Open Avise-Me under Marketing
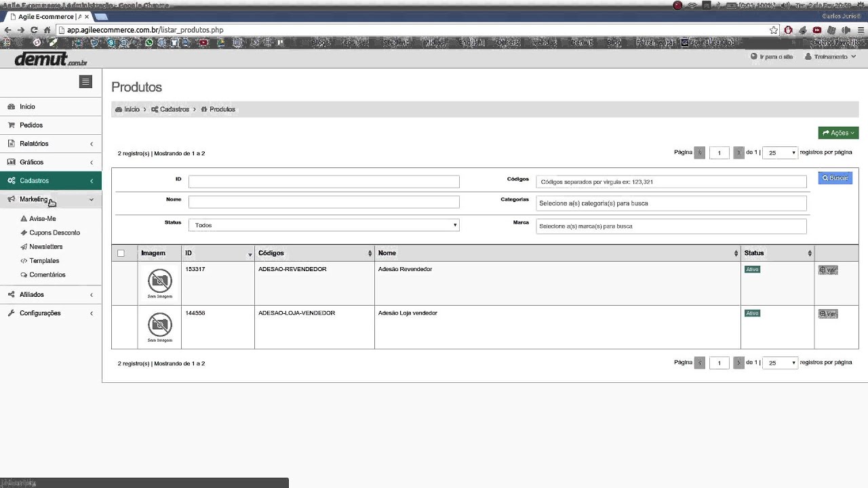This screenshot has width=868, height=488. (42, 219)
